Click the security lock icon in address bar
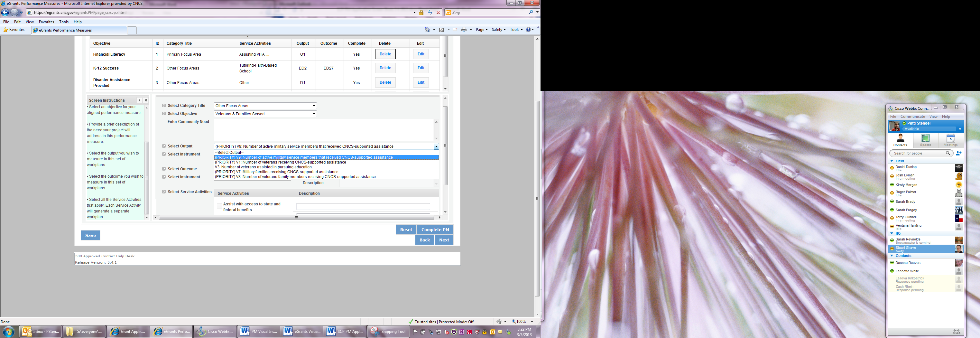Screen dimensions: 980x338 pos(421,13)
